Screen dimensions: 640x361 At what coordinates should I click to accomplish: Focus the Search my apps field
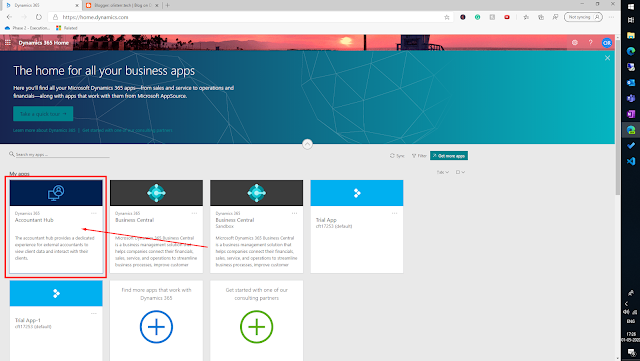point(59,154)
